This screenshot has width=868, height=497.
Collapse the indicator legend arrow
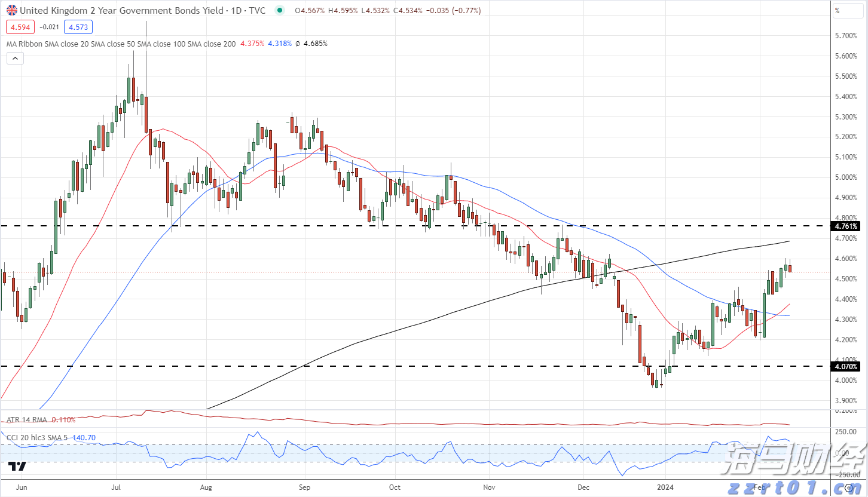pos(15,59)
